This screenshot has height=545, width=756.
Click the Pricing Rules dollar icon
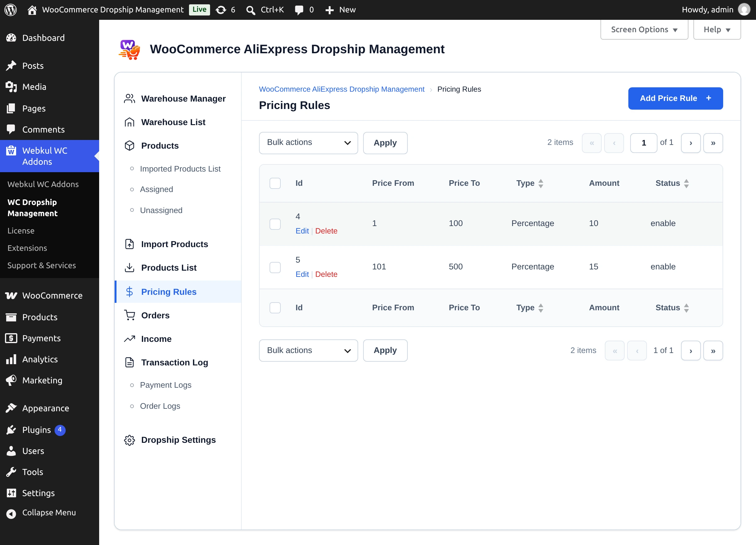tap(129, 292)
